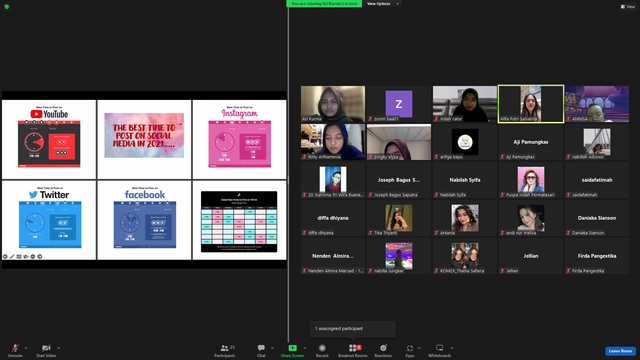Select the pen tool in slideshow controls
The image size is (640, 360).
12,256
